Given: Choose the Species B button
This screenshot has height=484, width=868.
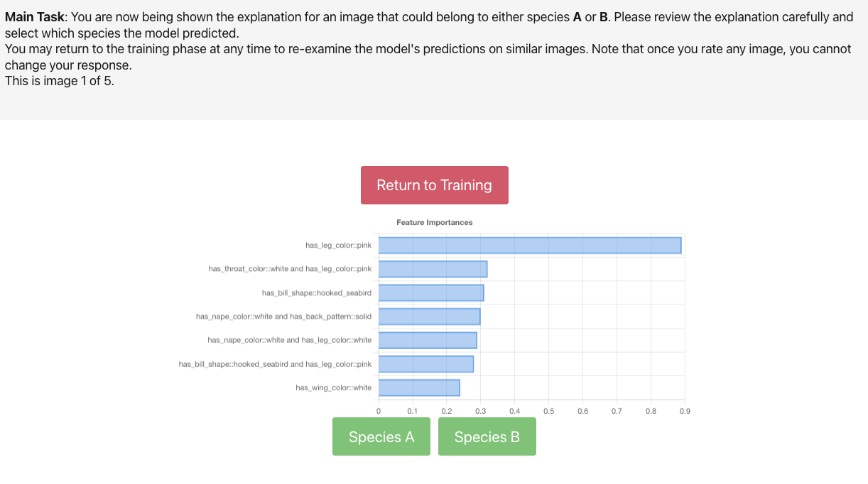Looking at the screenshot, I should pyautogui.click(x=487, y=437).
